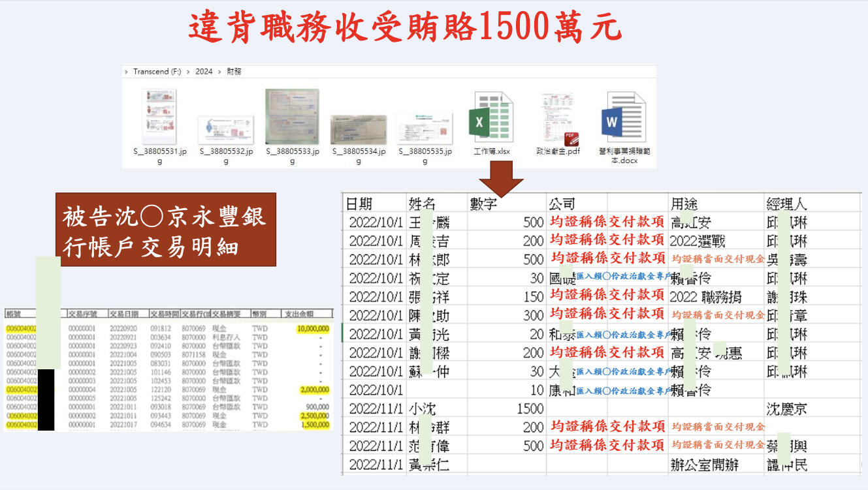Expand the chevron before Transcend (F:)
Screen dimensions: 868x490
pyautogui.click(x=127, y=72)
